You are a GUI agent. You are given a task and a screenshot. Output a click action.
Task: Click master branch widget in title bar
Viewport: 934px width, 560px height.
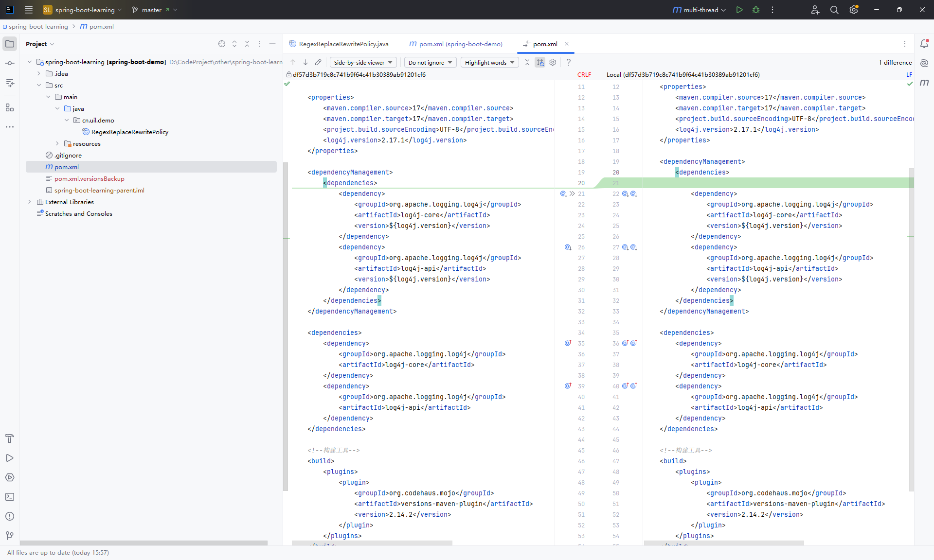coord(152,10)
